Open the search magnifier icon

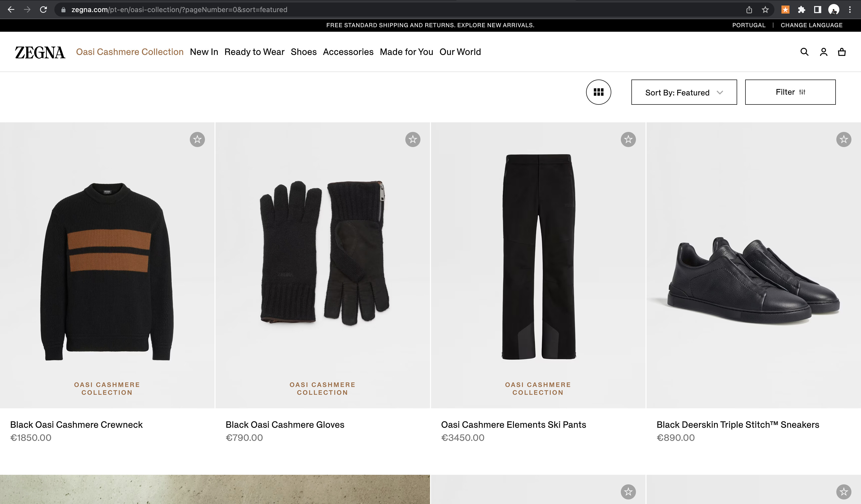804,52
